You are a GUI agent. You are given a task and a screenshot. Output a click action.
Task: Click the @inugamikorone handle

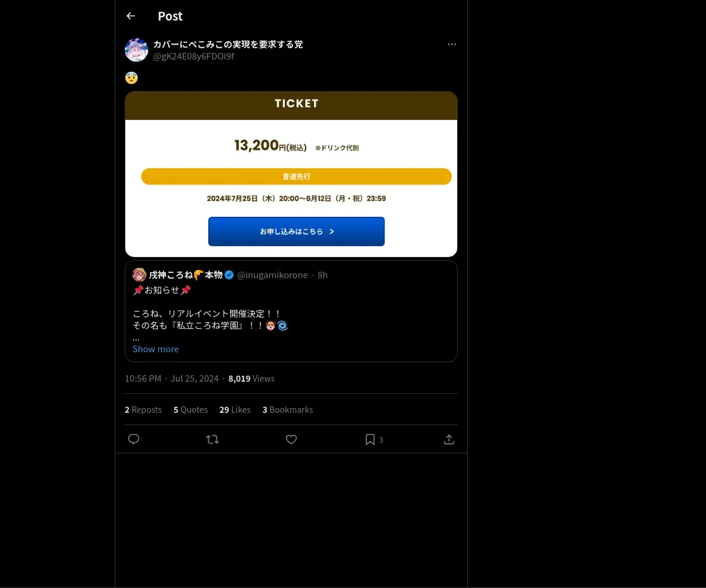point(272,275)
